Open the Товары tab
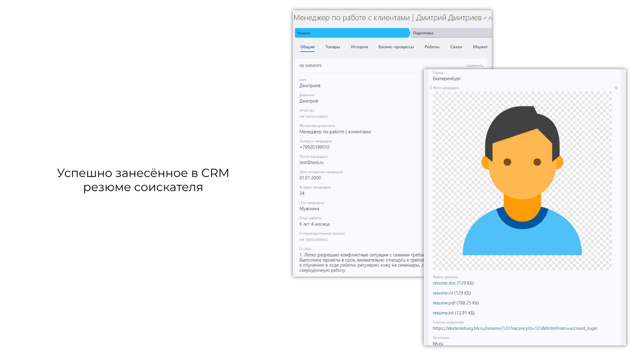 tap(332, 47)
